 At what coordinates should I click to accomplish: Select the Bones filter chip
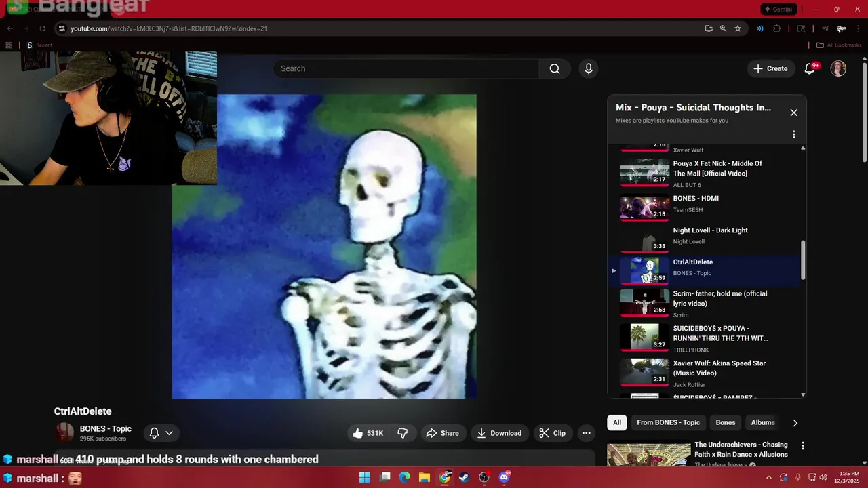point(726,422)
